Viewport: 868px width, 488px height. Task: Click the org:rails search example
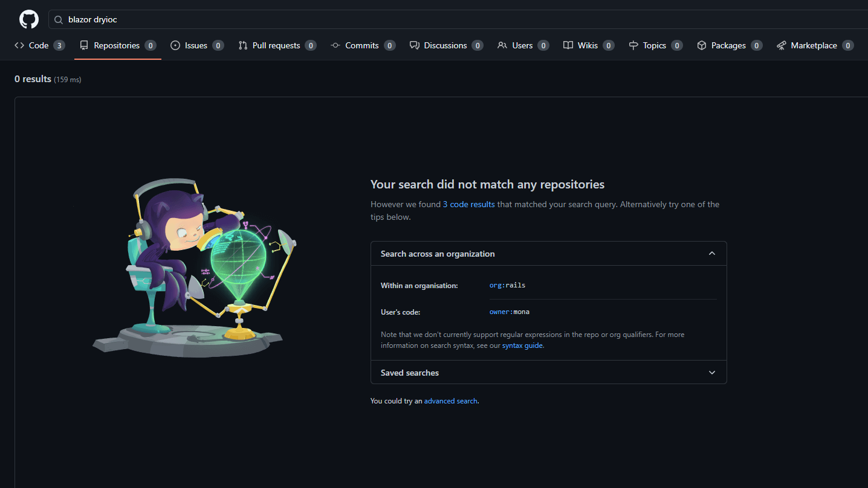click(x=507, y=285)
